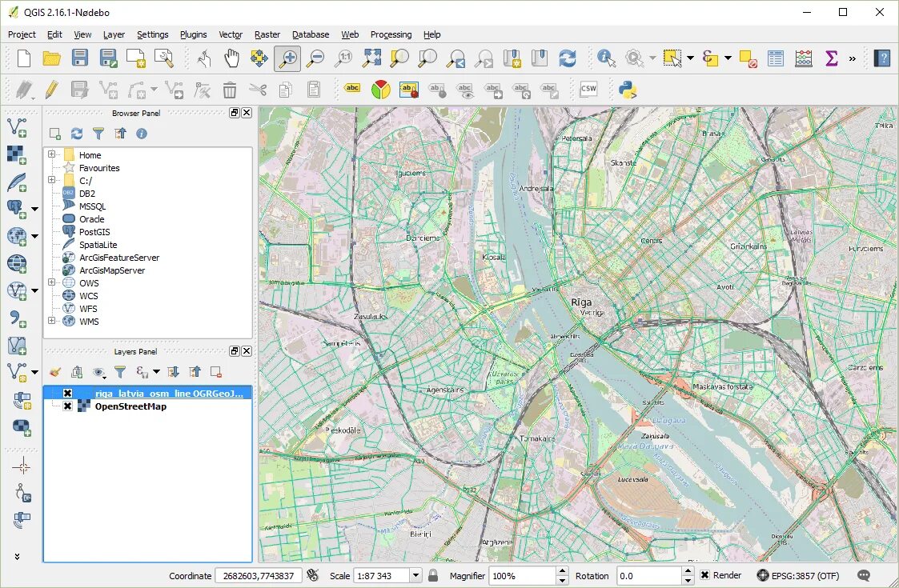Select the PostGIS item in Browser
Viewport: 899px width, 588px height.
94,232
